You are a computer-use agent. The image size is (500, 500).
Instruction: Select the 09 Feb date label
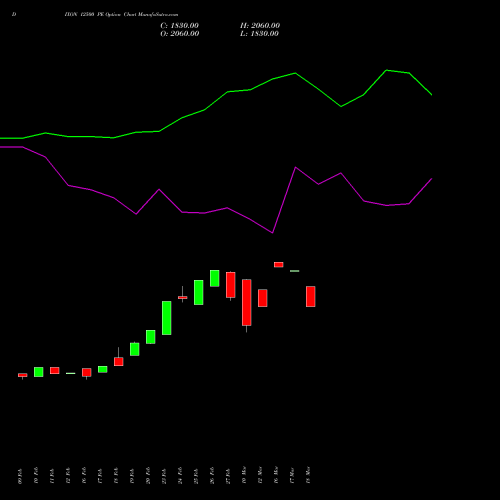(20, 476)
